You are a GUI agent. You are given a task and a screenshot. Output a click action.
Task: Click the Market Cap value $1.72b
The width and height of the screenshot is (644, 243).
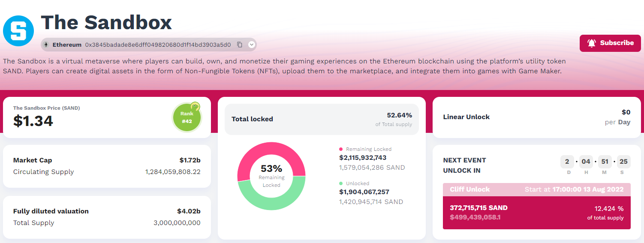click(x=190, y=160)
